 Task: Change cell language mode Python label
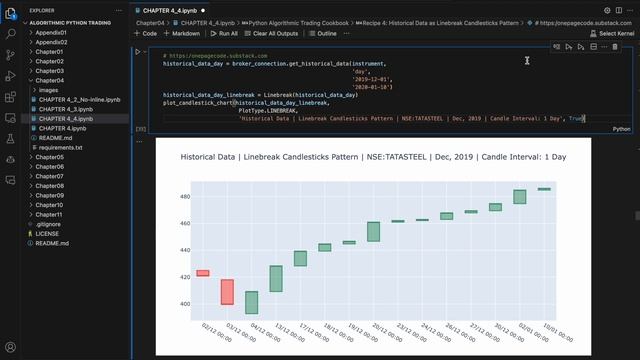click(621, 129)
